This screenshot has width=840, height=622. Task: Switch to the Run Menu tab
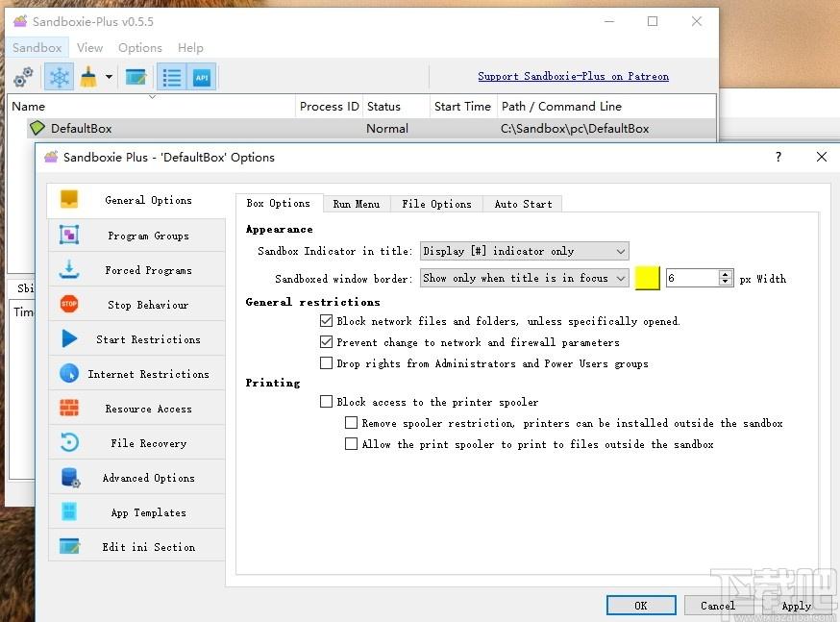(357, 204)
